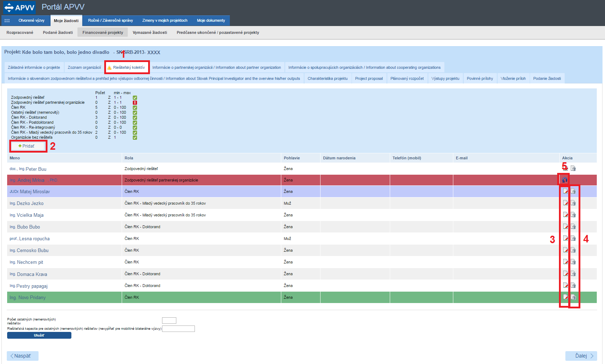Image resolution: width=605 pixels, height=364 pixels.
Task: Focus the Riešiteľská kapacita input field
Action: 178,329
